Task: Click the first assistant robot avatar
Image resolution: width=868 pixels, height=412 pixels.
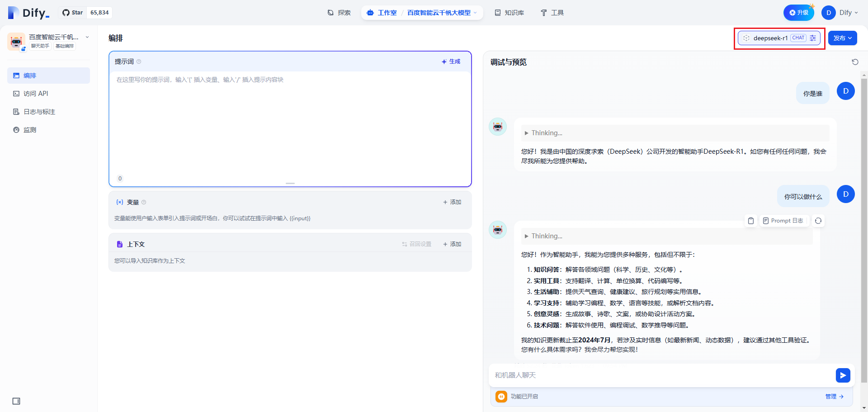Action: point(498,127)
